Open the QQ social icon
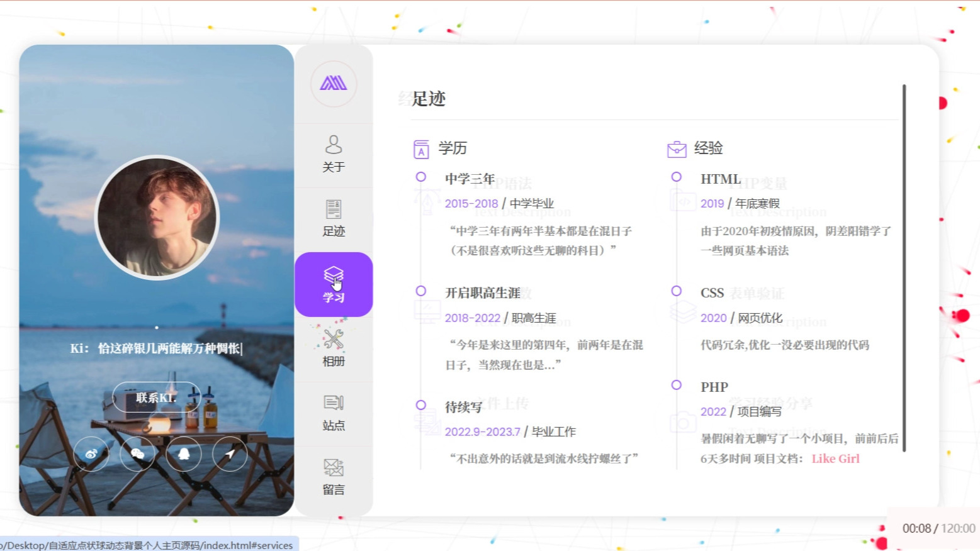Image resolution: width=980 pixels, height=551 pixels. 184,454
